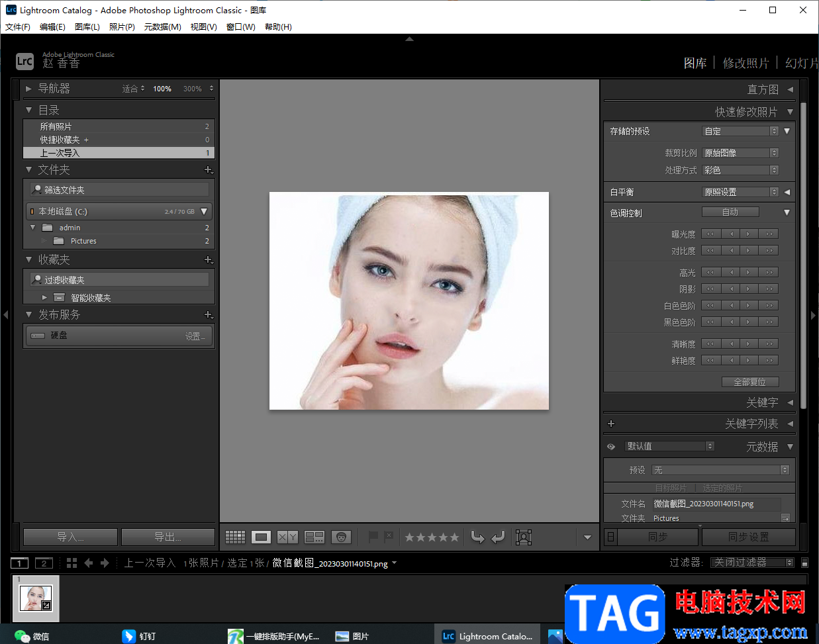819x644 pixels.
Task: Increase 曝光度 exposure by large step
Action: click(769, 234)
